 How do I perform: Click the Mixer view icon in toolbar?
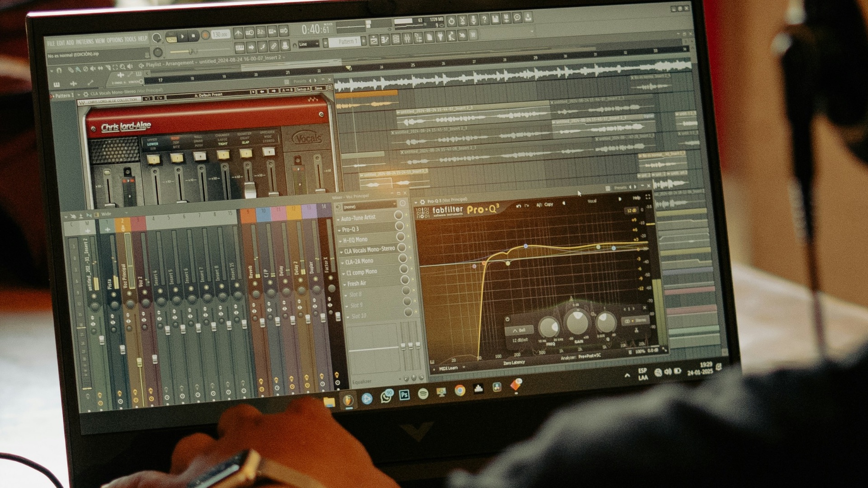pos(407,38)
